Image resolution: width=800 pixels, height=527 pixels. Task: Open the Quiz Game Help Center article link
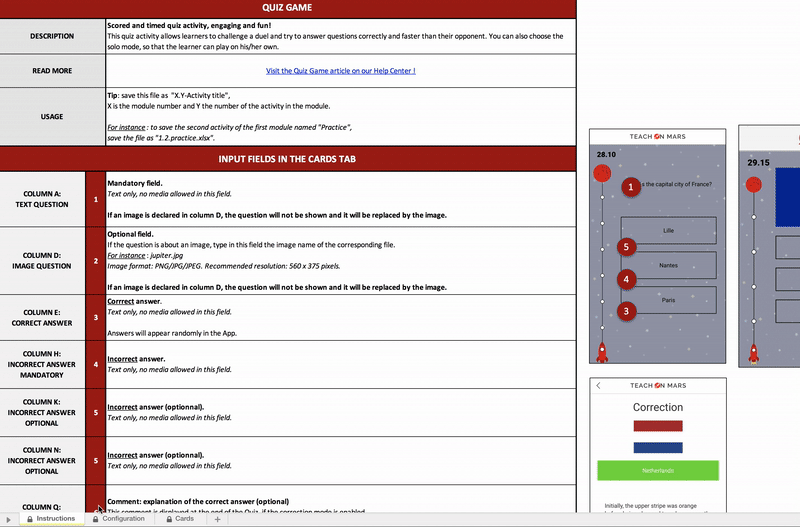(340, 71)
